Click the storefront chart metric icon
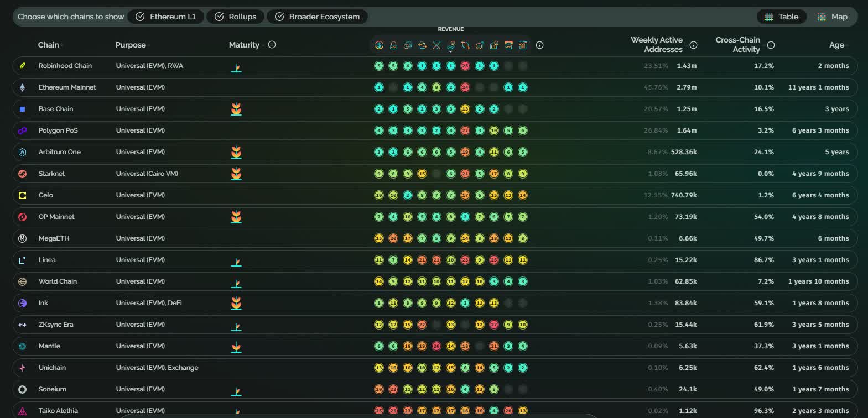Screen dimensions: 868x418 pos(508,45)
